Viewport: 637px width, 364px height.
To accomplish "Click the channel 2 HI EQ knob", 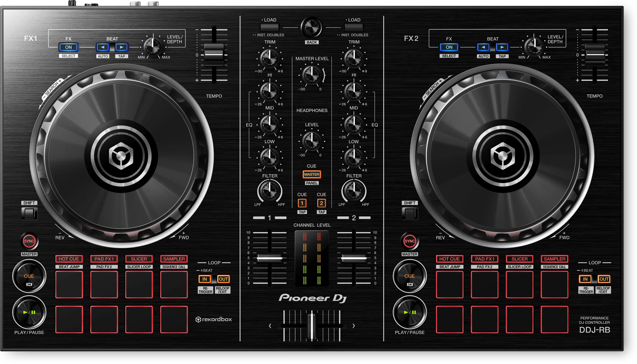I will [x=354, y=91].
